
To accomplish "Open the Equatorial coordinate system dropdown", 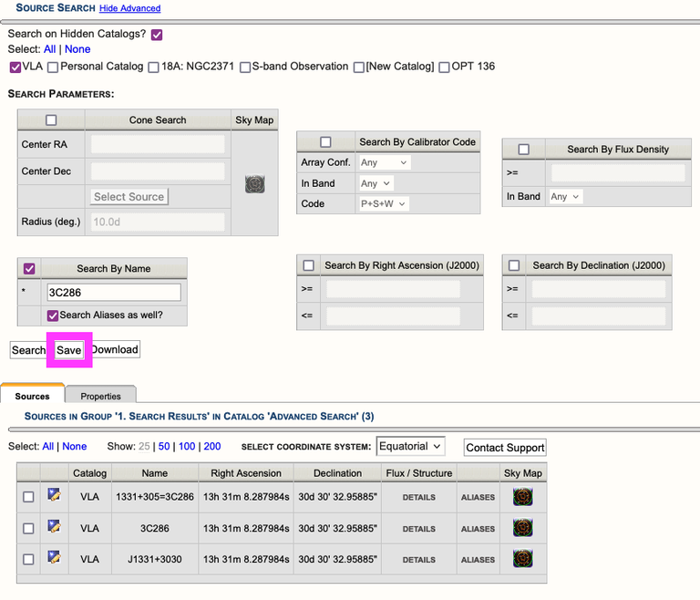I will pos(410,447).
